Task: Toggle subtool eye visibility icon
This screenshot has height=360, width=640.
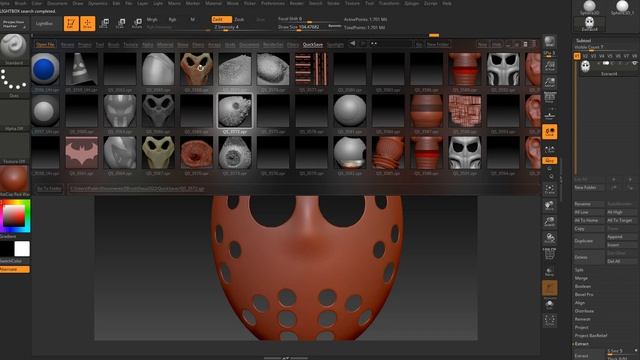Action: pos(635,63)
